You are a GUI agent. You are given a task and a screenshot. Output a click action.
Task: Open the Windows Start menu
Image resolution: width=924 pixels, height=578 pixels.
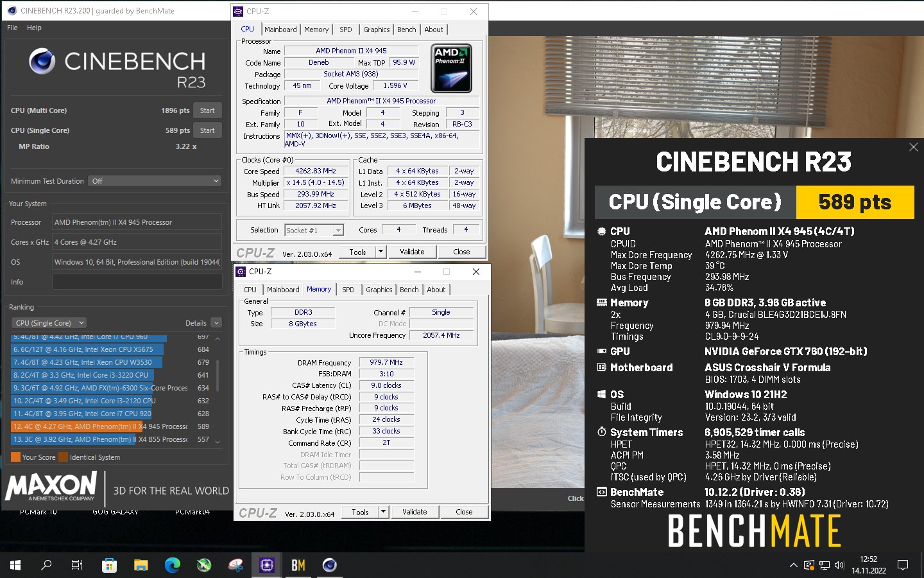click(15, 565)
